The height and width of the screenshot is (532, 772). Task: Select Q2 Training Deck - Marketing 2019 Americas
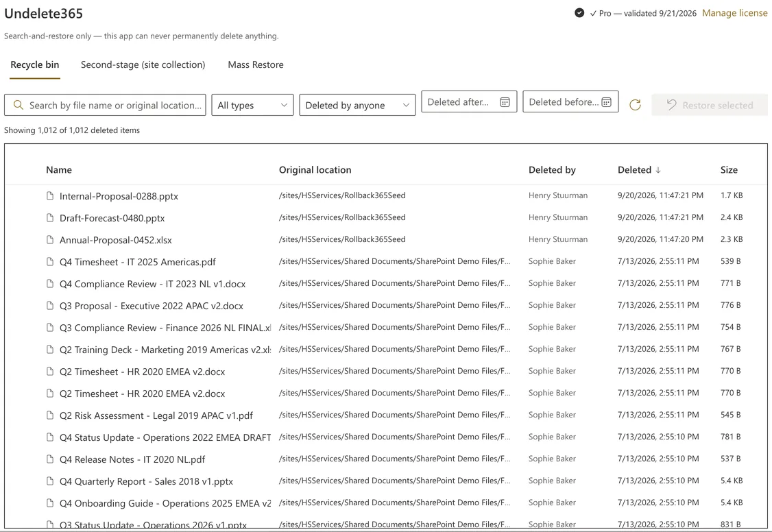pyautogui.click(x=165, y=350)
